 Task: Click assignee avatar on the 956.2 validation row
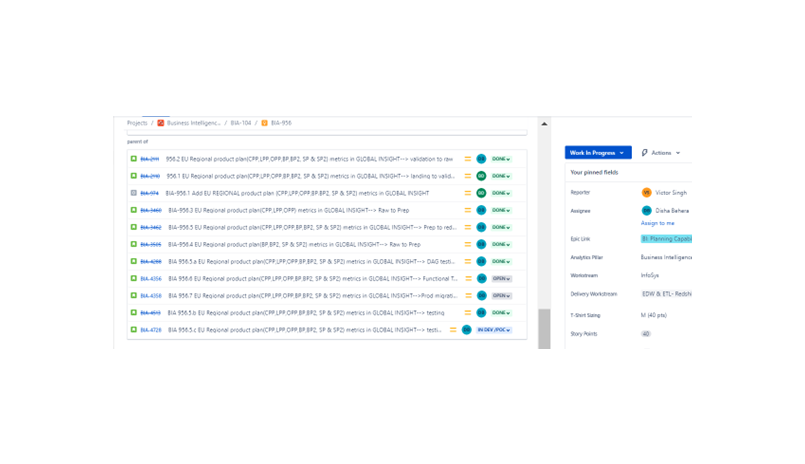481,159
